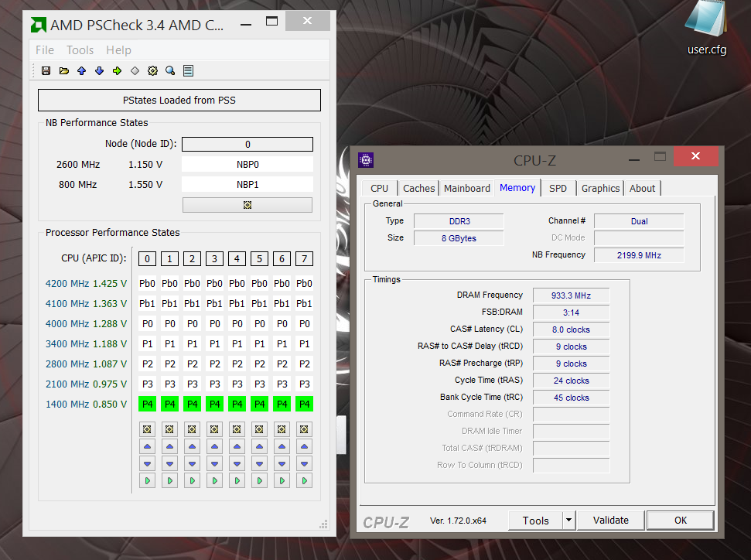This screenshot has width=751, height=560.
Task: Click the Save icon in PSCheck toolbar
Action: 46,71
